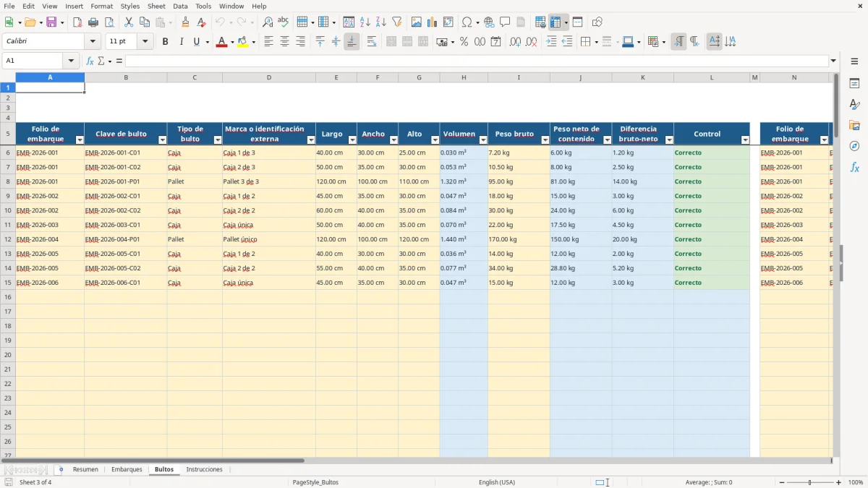Click the horizontal scrollbar thumb
The height and width of the screenshot is (488, 868).
click(x=153, y=460)
